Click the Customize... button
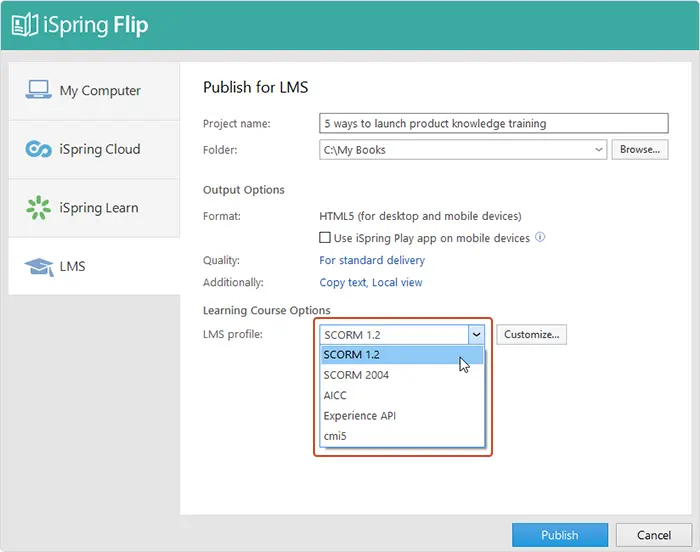The image size is (700, 552). coord(531,335)
